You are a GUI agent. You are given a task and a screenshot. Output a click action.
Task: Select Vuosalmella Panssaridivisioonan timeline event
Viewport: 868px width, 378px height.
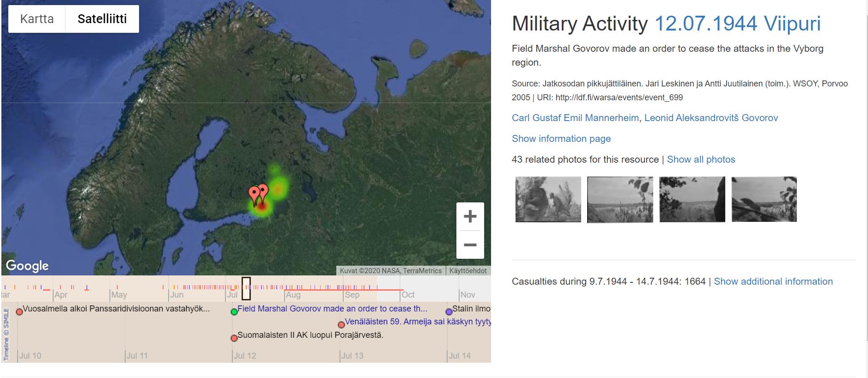point(116,309)
